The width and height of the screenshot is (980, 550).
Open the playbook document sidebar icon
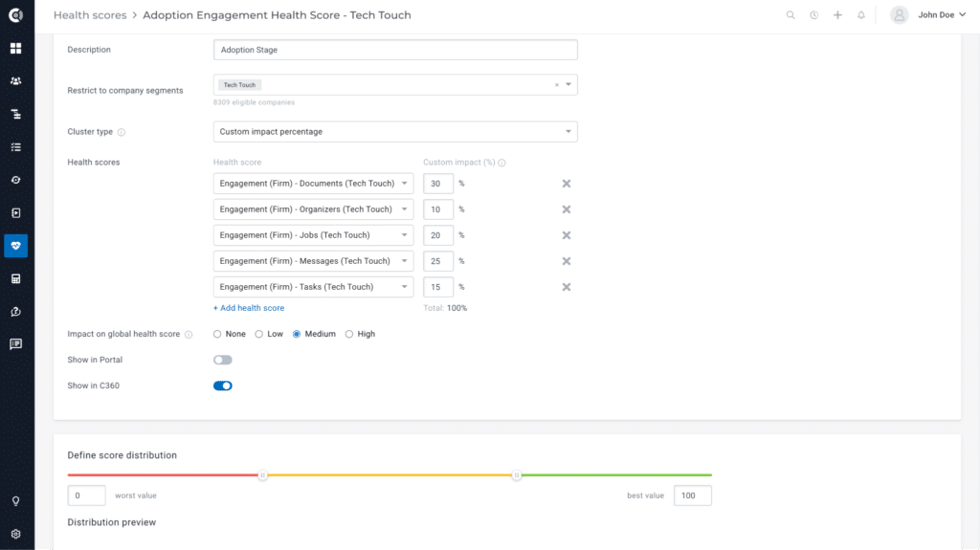click(15, 213)
